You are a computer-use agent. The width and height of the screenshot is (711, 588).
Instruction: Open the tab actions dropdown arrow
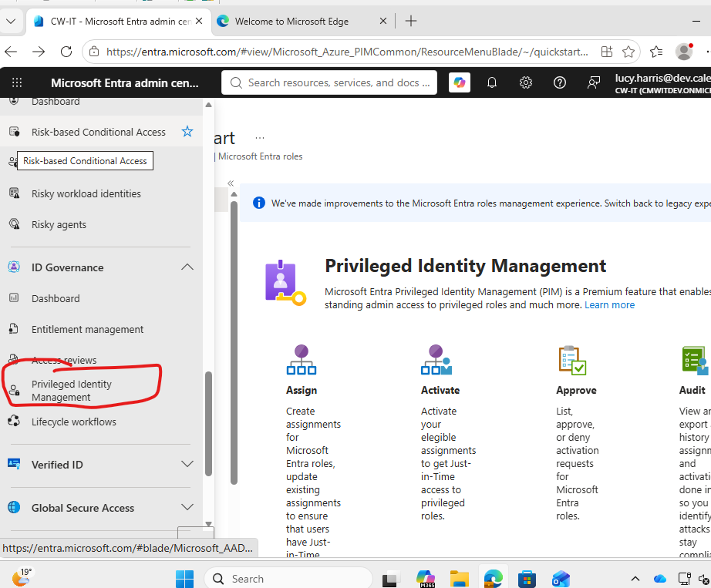coord(11,22)
